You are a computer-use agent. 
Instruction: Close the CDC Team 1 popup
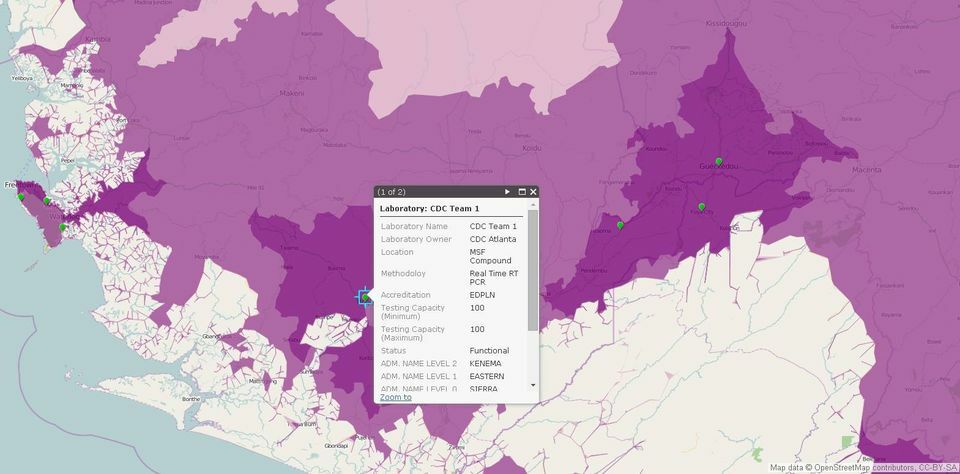click(x=534, y=192)
